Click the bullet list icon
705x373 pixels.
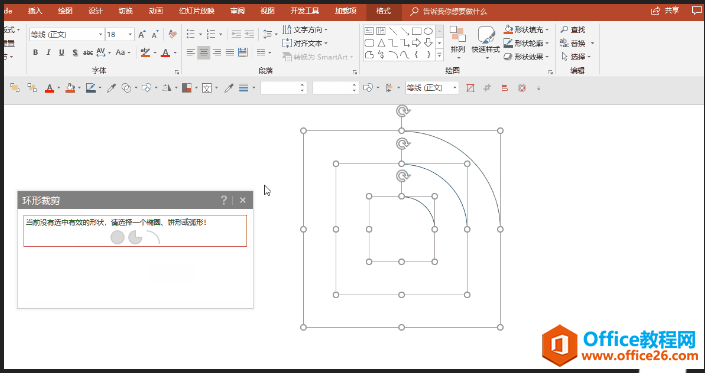tap(191, 34)
